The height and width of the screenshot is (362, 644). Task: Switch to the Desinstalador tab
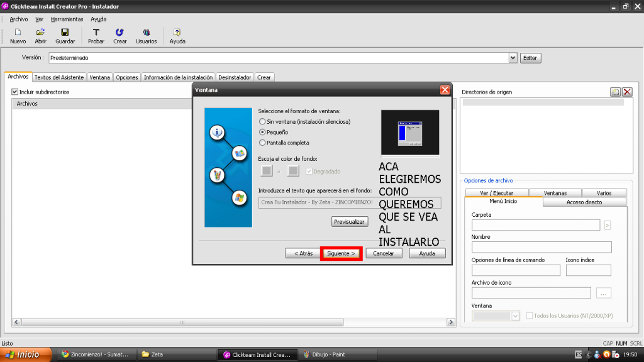[235, 77]
